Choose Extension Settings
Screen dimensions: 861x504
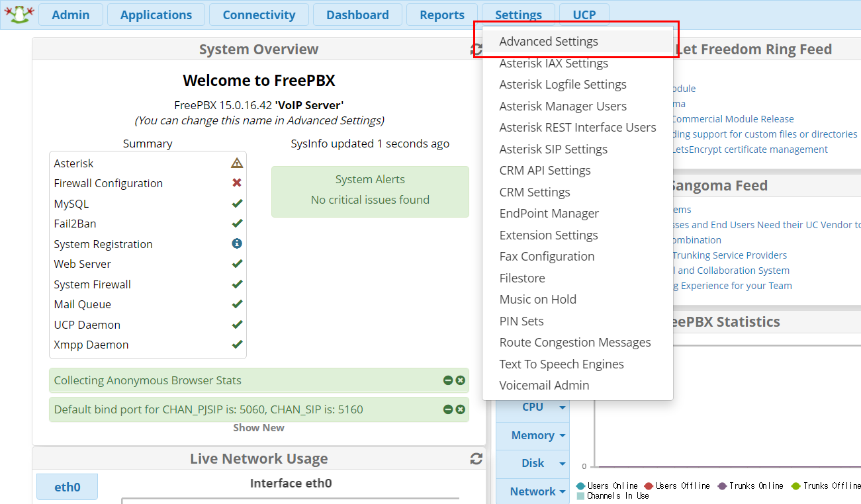coord(578,235)
